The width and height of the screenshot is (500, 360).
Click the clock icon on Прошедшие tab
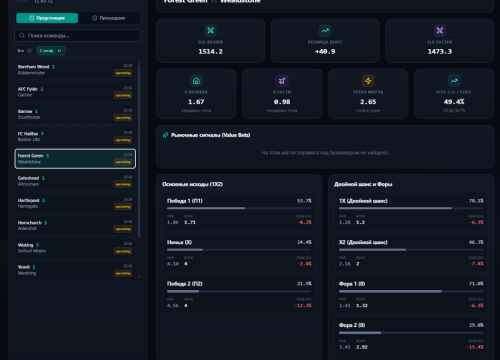coord(95,18)
